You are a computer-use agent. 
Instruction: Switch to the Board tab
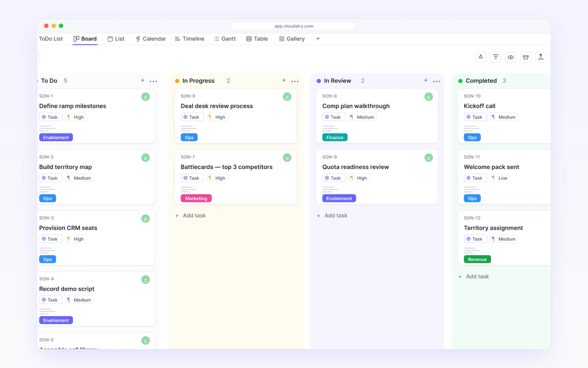(85, 39)
